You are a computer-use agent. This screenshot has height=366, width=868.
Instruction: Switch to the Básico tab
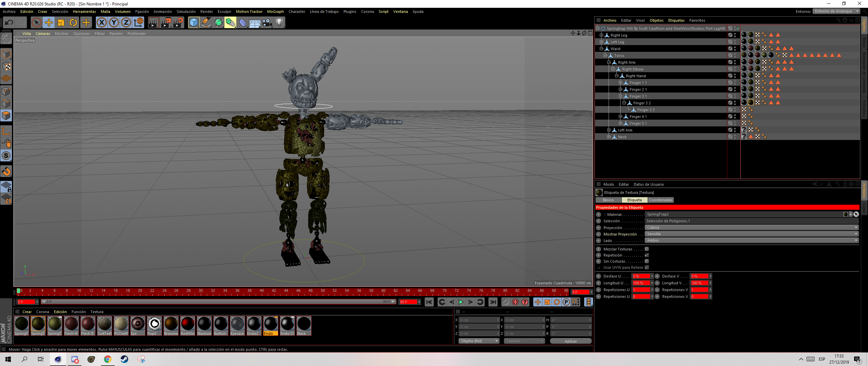click(x=608, y=200)
